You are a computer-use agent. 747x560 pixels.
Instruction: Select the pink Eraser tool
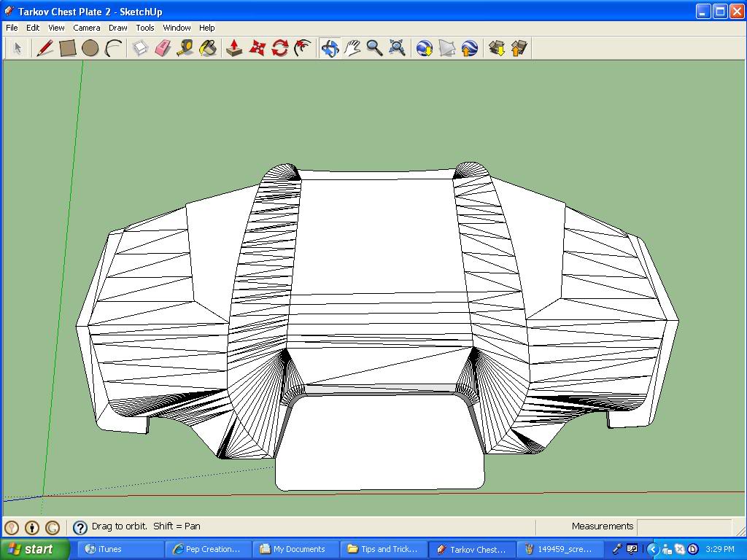163,48
